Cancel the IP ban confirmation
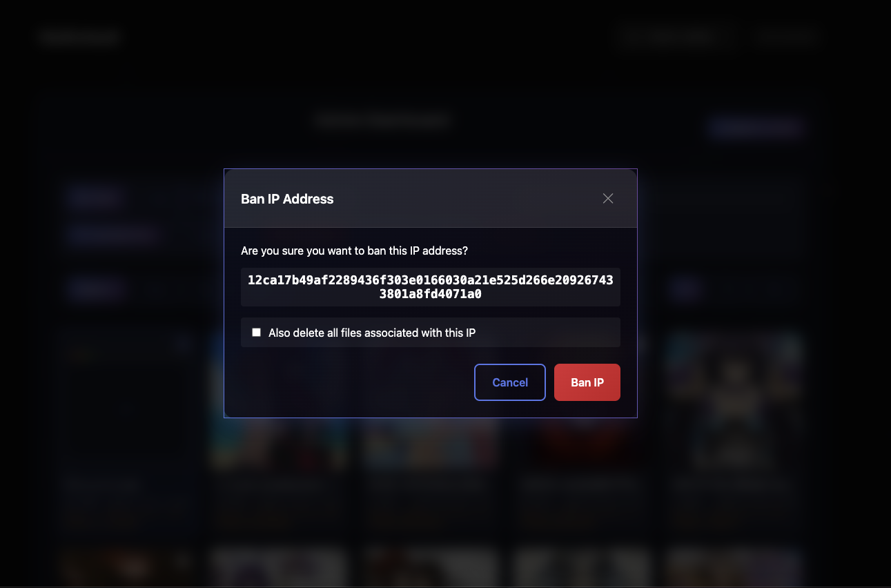The height and width of the screenshot is (588, 891). pos(510,382)
